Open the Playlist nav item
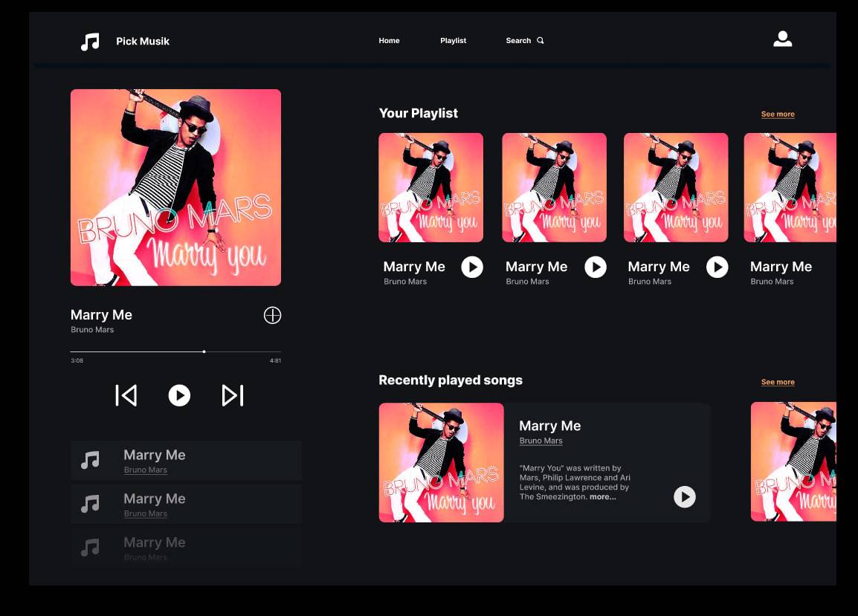 tap(453, 40)
